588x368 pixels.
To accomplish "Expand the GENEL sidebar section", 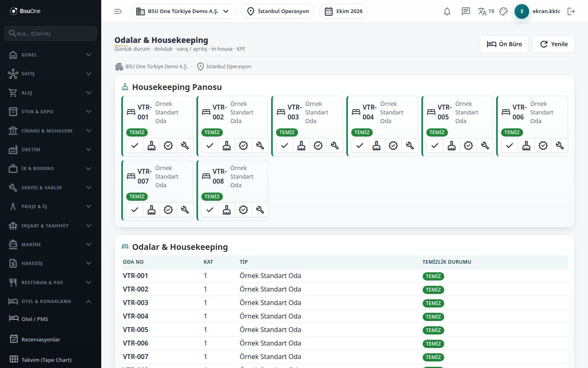I will (x=51, y=55).
